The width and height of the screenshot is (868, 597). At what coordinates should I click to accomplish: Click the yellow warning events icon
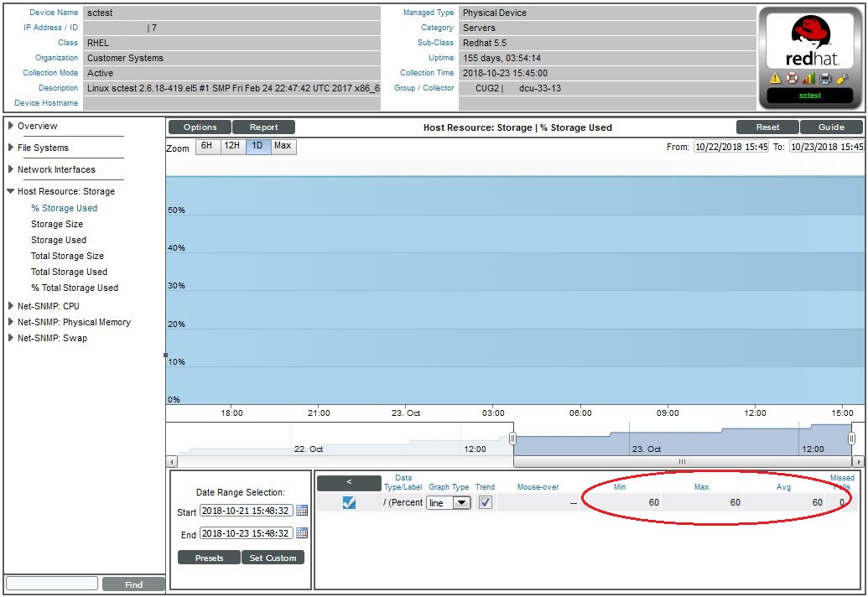(x=774, y=78)
